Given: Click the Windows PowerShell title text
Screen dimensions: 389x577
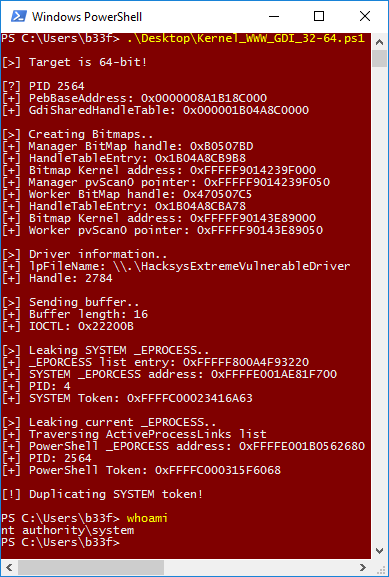Looking at the screenshot, I should tap(87, 17).
